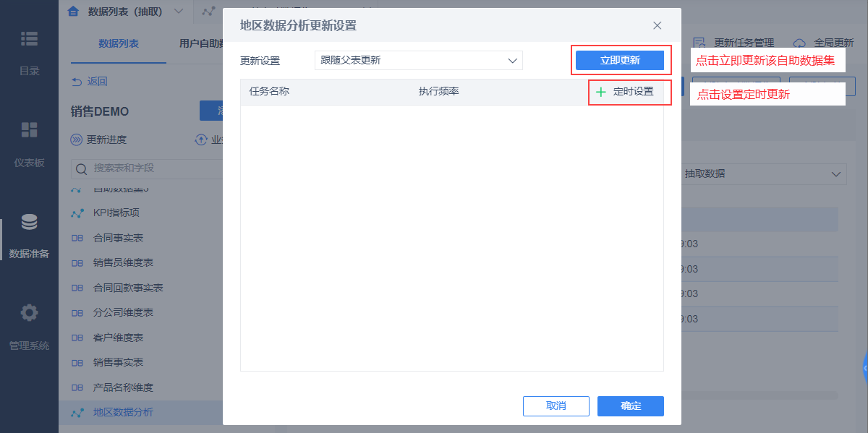Click the 立即更新 button

coord(620,60)
